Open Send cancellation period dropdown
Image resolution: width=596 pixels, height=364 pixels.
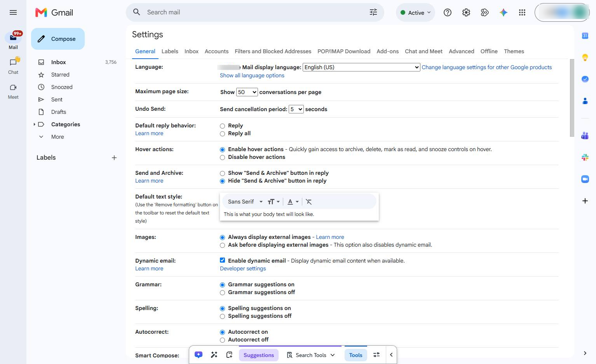(x=296, y=109)
